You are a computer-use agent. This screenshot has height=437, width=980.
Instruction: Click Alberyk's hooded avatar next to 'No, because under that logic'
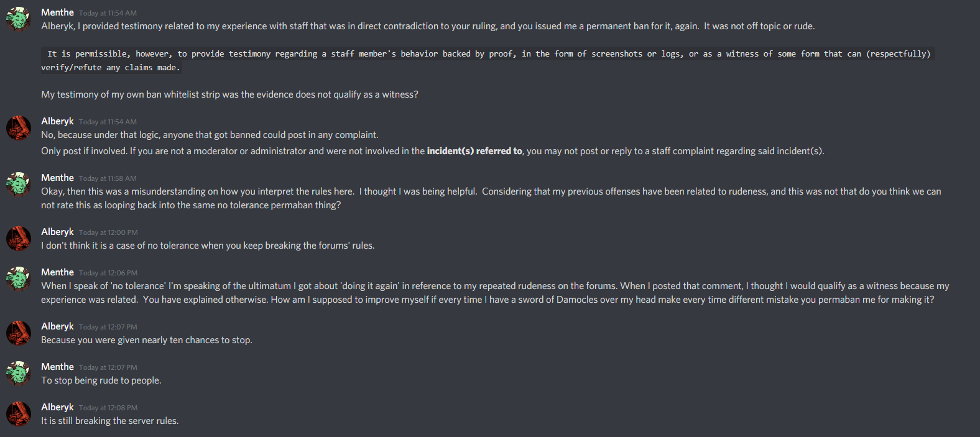18,127
